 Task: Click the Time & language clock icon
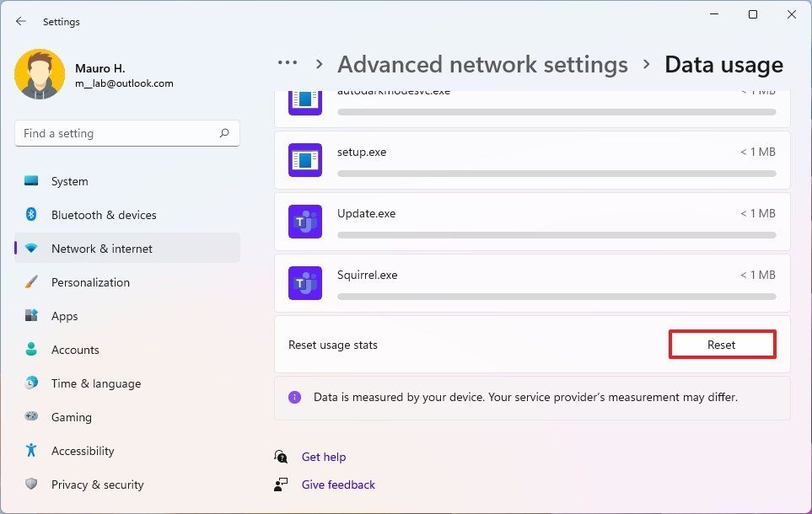(31, 383)
